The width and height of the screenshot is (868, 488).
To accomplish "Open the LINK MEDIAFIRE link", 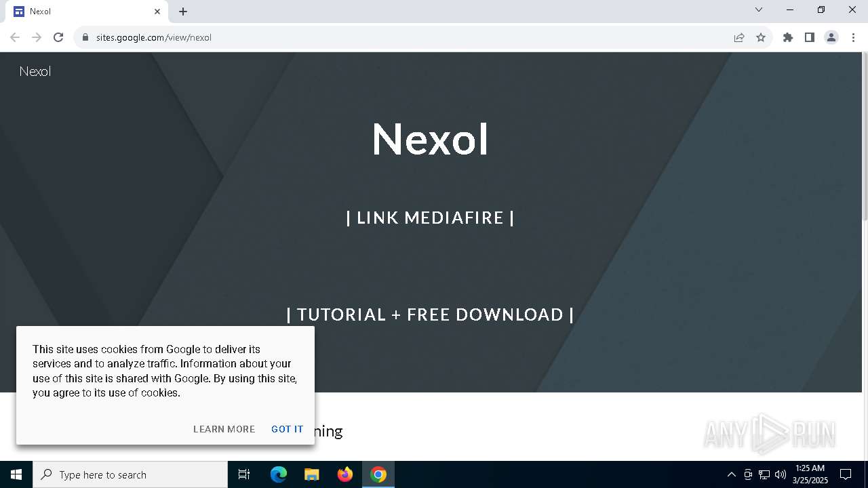I will (x=430, y=218).
